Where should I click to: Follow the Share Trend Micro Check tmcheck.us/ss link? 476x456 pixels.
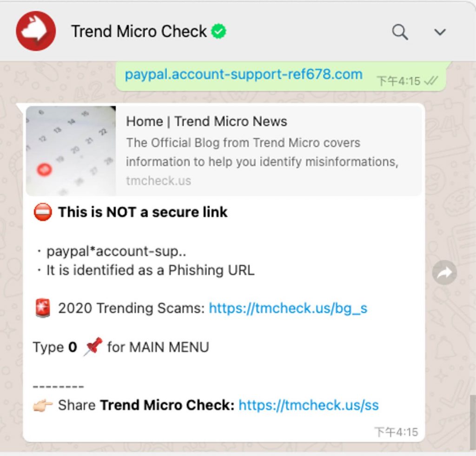click(309, 405)
